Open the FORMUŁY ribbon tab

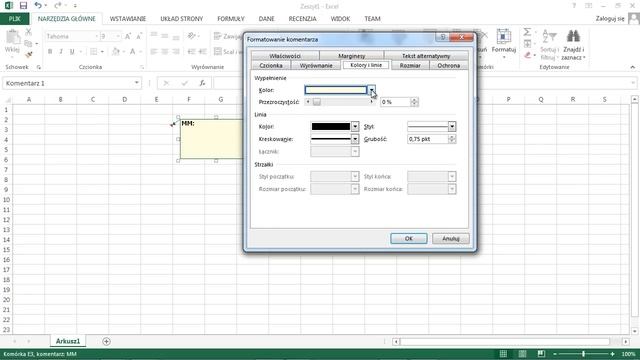tap(231, 19)
